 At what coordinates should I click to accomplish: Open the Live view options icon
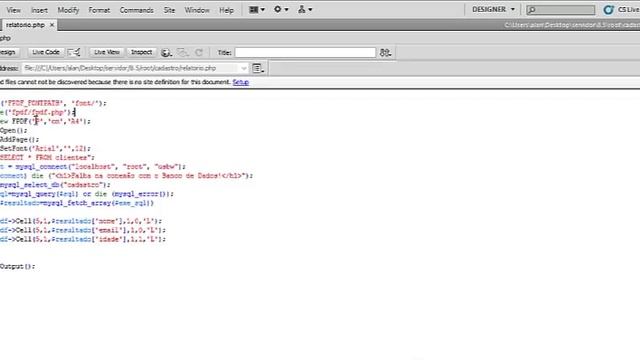pos(258,68)
